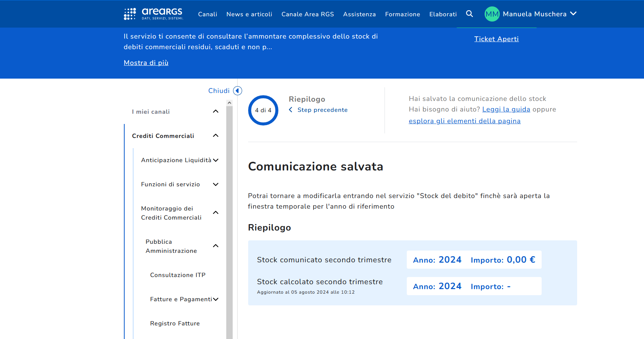Go back via Step precedente
644x339 pixels.
[322, 110]
